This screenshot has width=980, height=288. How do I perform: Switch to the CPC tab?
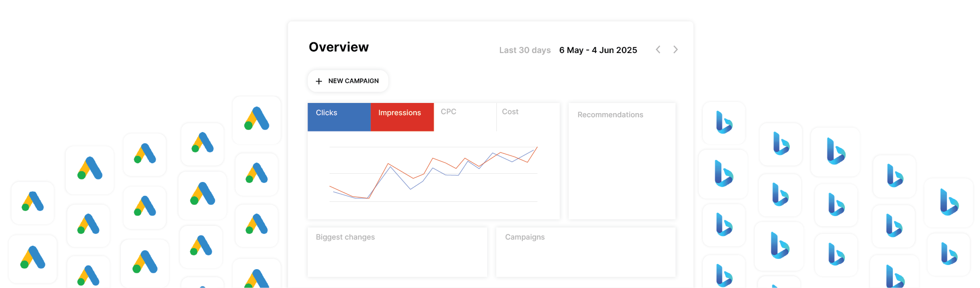tap(465, 117)
